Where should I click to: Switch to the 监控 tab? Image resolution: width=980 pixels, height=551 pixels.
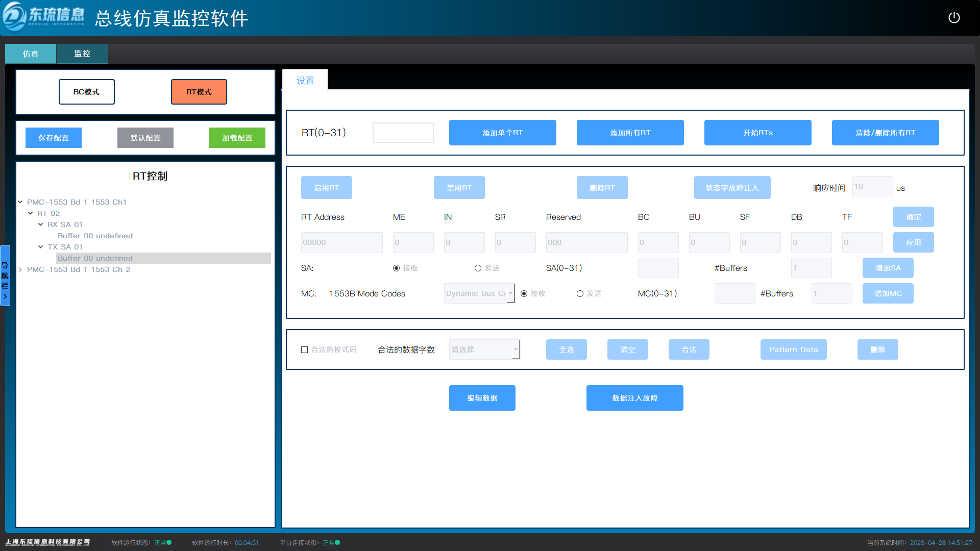point(82,54)
